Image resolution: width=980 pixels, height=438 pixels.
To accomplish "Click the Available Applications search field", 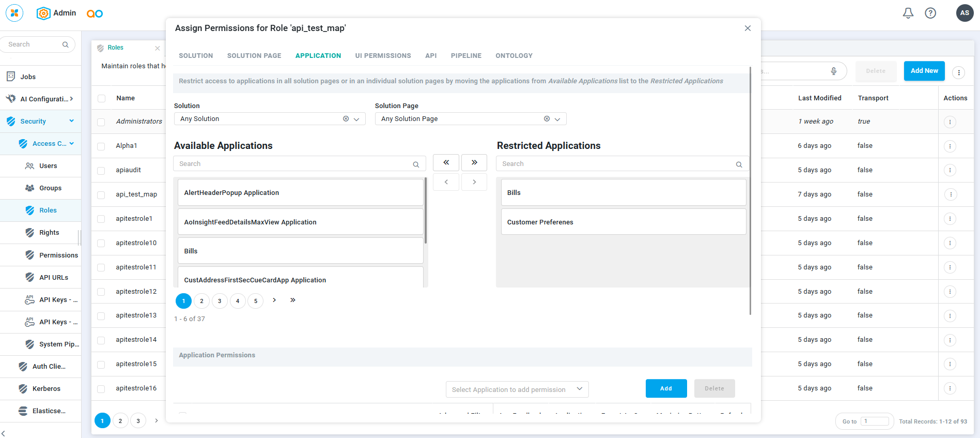I will (300, 164).
